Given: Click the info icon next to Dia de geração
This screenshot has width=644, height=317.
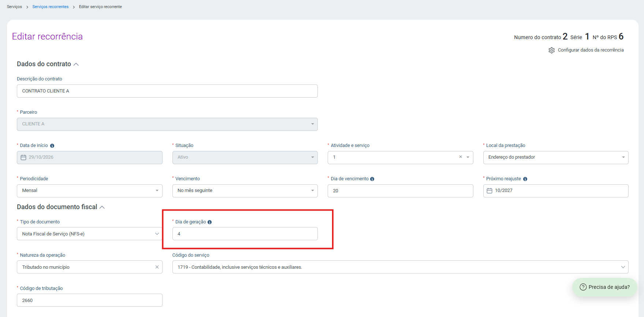Looking at the screenshot, I should pyautogui.click(x=209, y=222).
